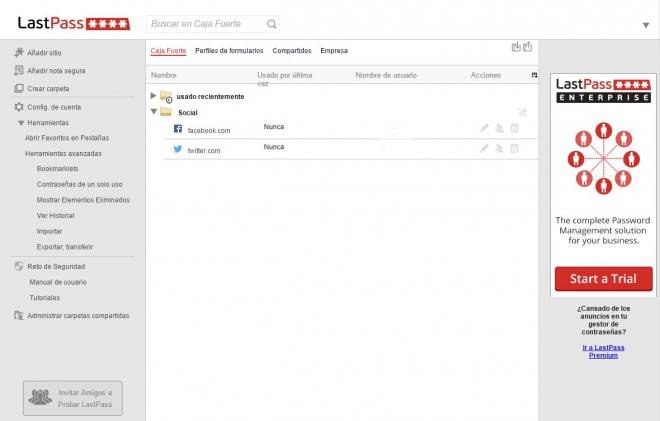Switch to Compartidos tab

click(x=292, y=51)
